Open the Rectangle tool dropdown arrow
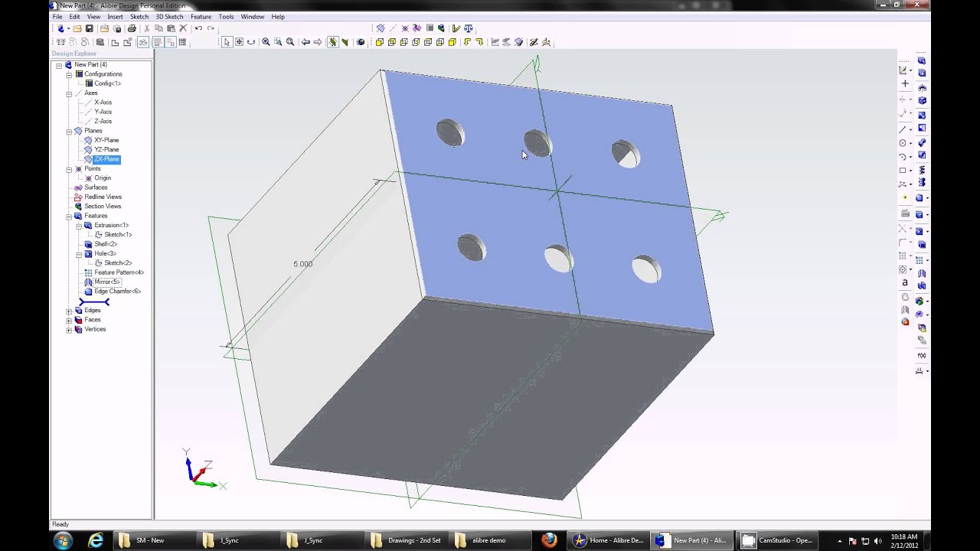Image resolution: width=980 pixels, height=551 pixels. point(911,171)
